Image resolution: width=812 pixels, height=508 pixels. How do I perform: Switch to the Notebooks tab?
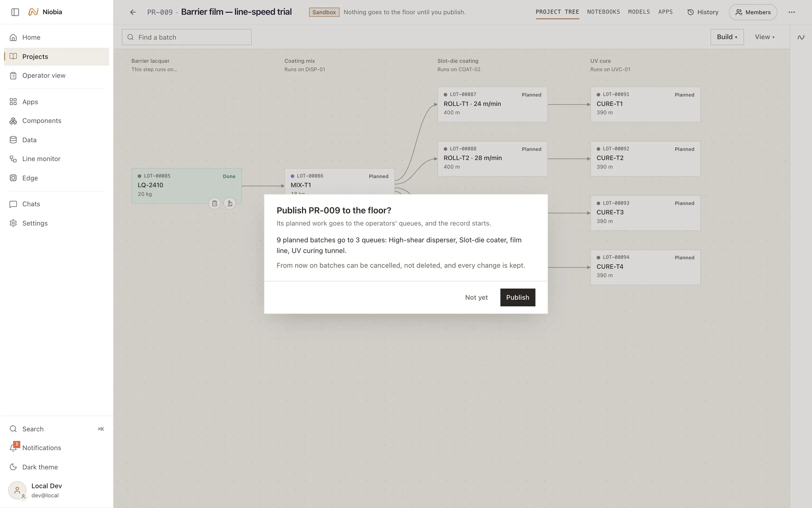604,12
